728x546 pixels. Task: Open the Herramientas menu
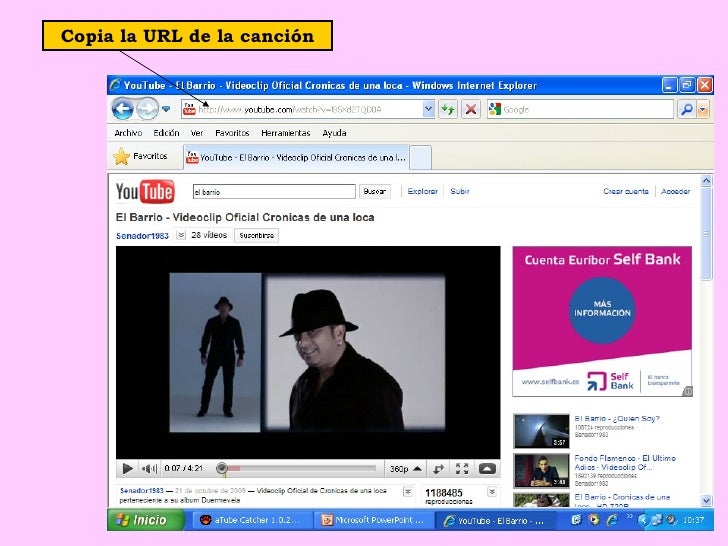coord(286,133)
